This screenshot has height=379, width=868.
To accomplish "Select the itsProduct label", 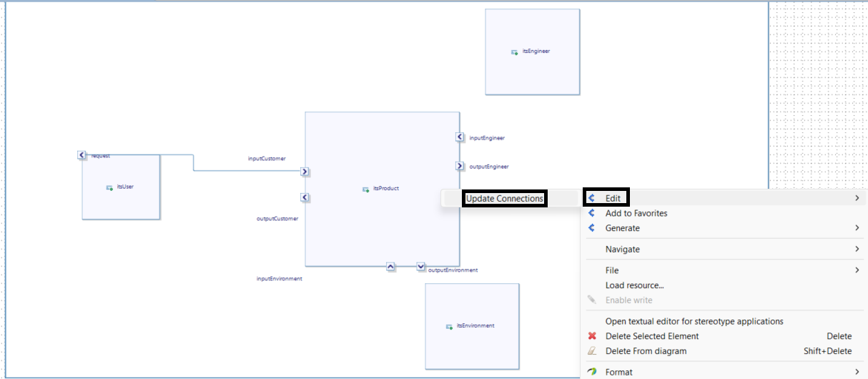I will point(386,189).
